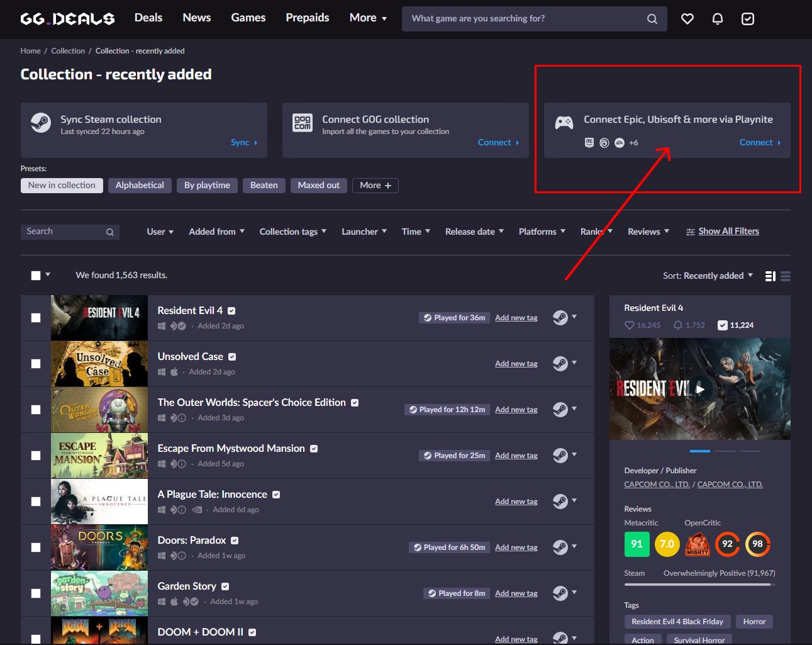This screenshot has height=645, width=812.
Task: Open the Sort: Recently added dropdown
Action: click(708, 276)
